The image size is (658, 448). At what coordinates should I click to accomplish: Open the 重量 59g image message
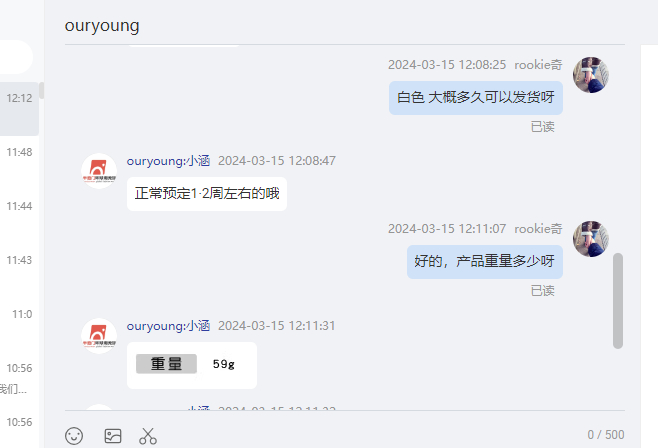[192, 365]
